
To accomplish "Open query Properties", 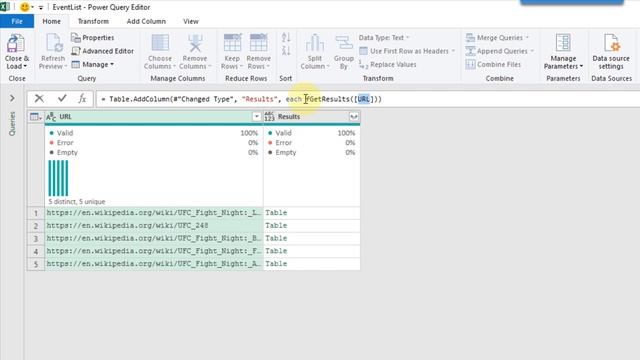I will click(x=93, y=38).
